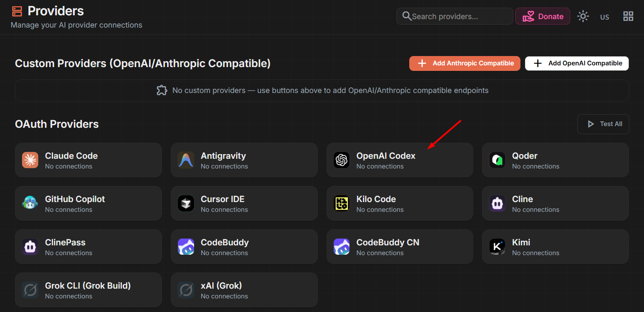The image size is (644, 312).
Task: Click the search magnifier icon
Action: [407, 16]
